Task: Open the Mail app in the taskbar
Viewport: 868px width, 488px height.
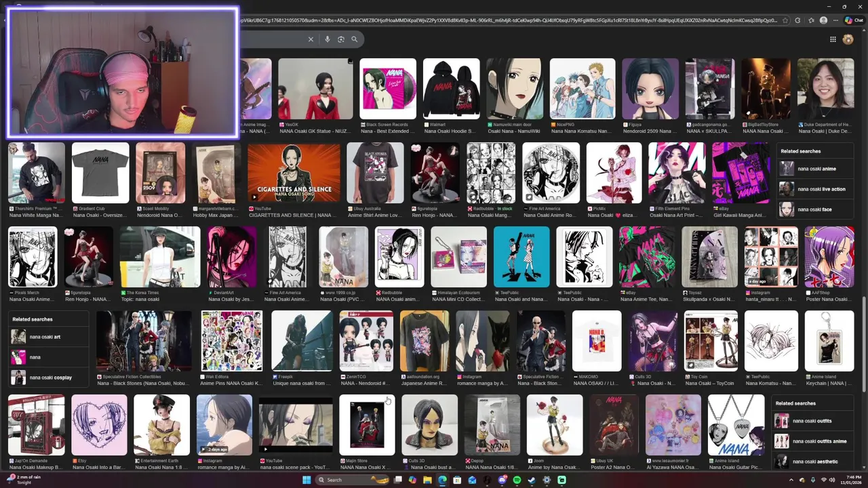Action: (472, 480)
